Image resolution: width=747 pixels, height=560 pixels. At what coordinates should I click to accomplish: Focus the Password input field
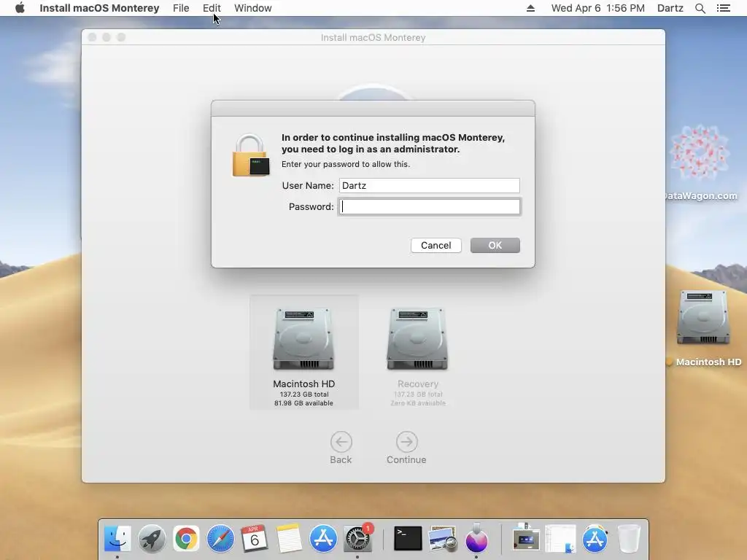pos(429,206)
